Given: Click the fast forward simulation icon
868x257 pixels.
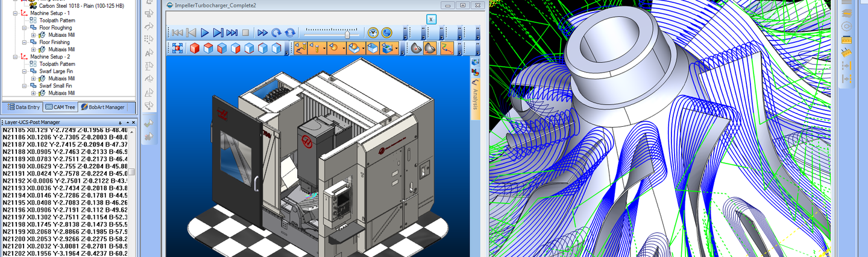Looking at the screenshot, I should click(262, 33).
